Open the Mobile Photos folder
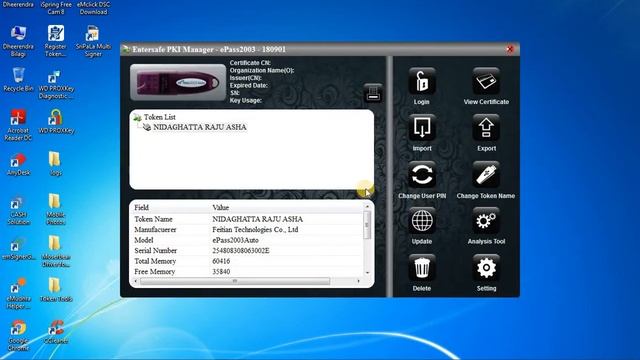 (x=55, y=209)
